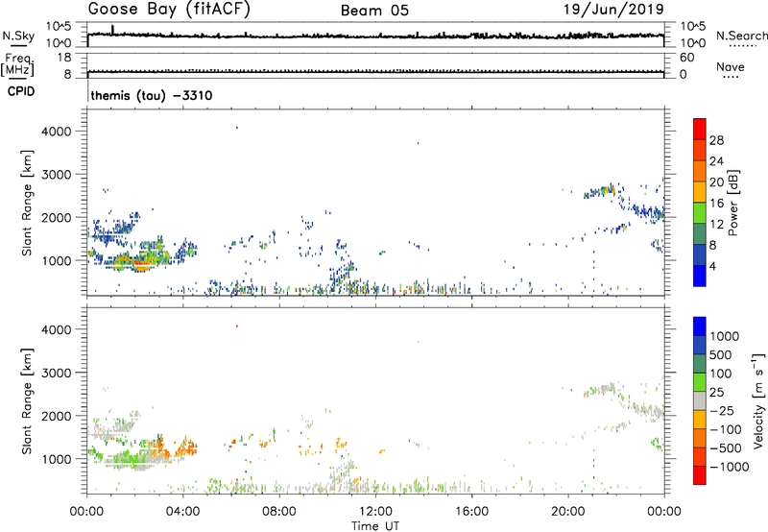Click the yellow Power segment between 16 and 20
Screen dimensions: 768x532
pyautogui.click(x=700, y=191)
